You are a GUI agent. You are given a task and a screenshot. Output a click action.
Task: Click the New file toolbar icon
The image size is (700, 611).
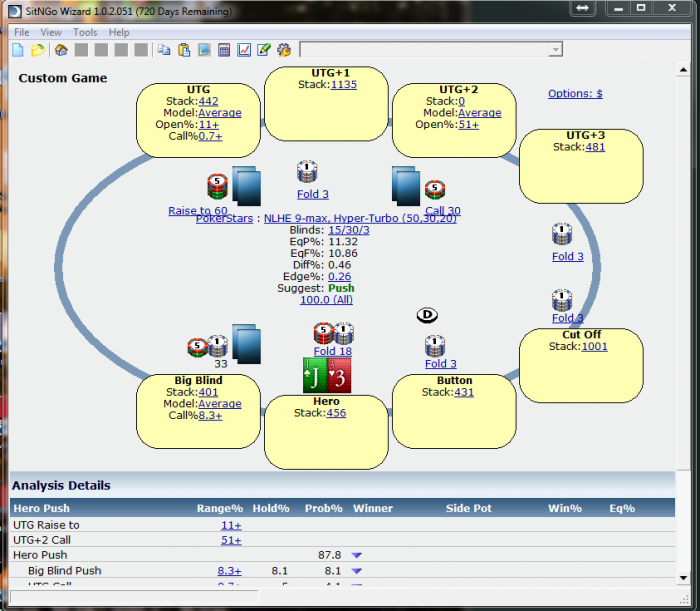point(18,50)
